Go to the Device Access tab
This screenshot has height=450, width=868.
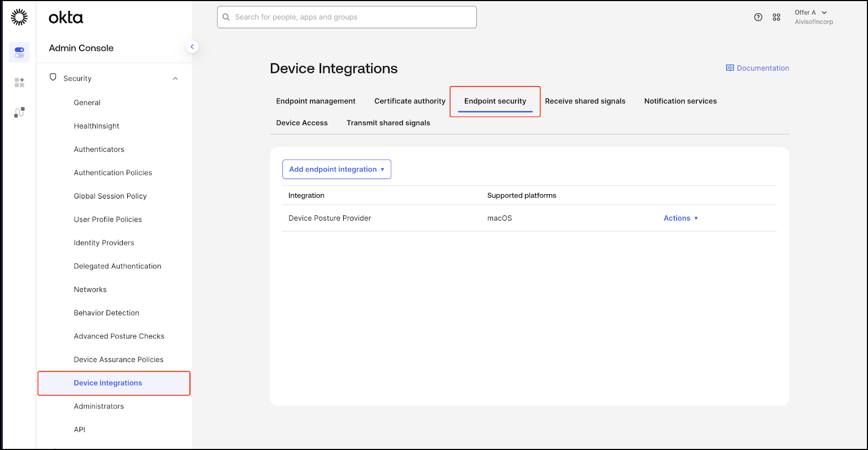click(302, 123)
